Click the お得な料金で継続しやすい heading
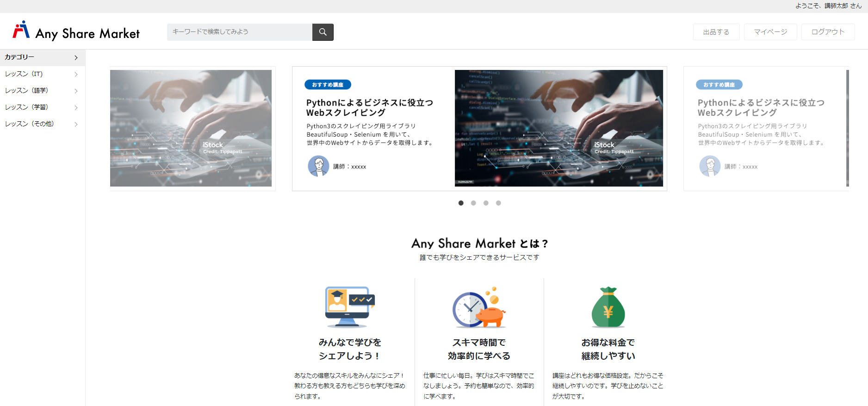 [x=608, y=349]
